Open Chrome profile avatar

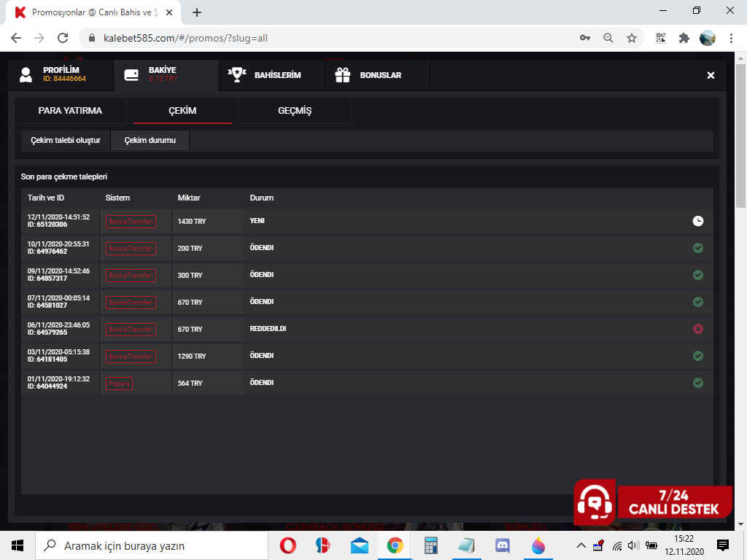(708, 38)
